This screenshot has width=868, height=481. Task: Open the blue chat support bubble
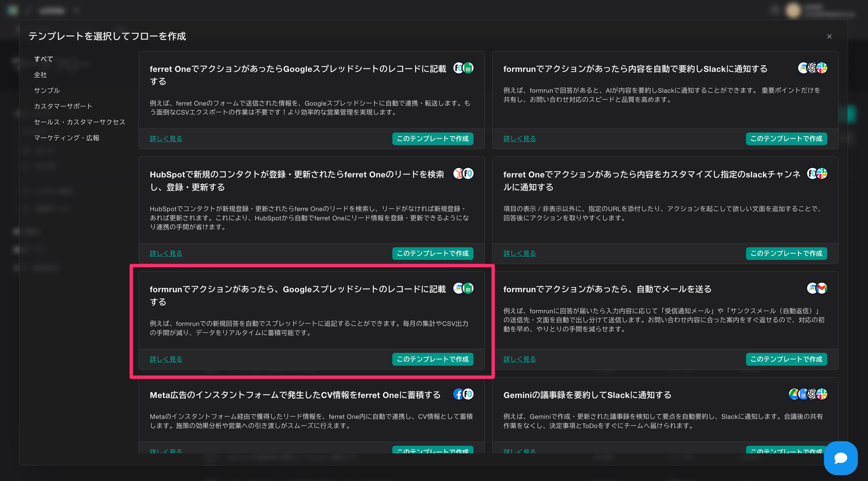tap(840, 458)
